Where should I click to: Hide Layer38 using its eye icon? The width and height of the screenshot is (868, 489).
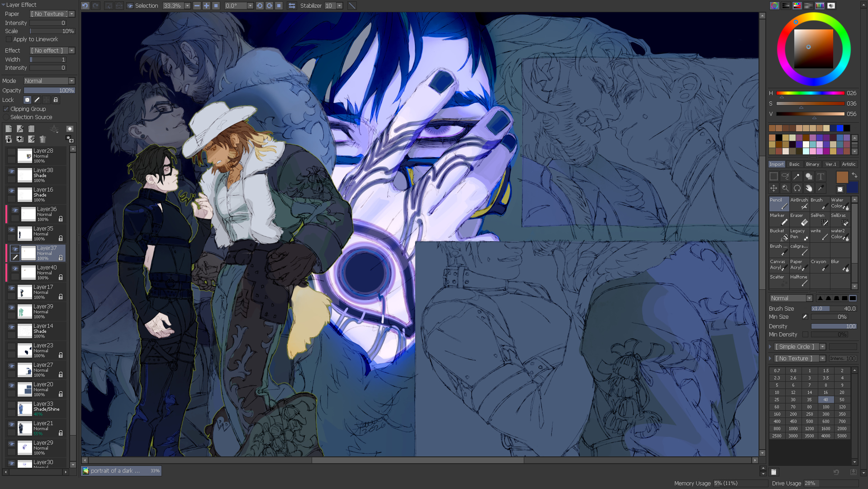tap(12, 172)
